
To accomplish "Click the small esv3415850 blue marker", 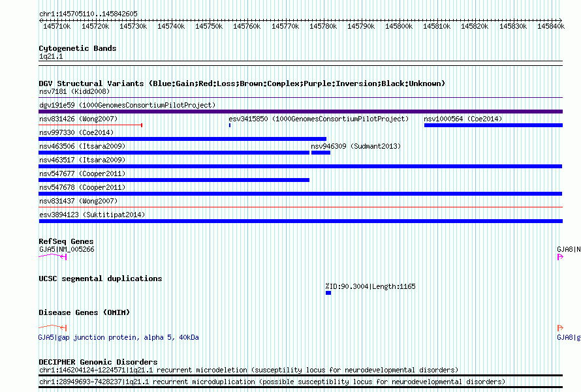I will [230, 125].
